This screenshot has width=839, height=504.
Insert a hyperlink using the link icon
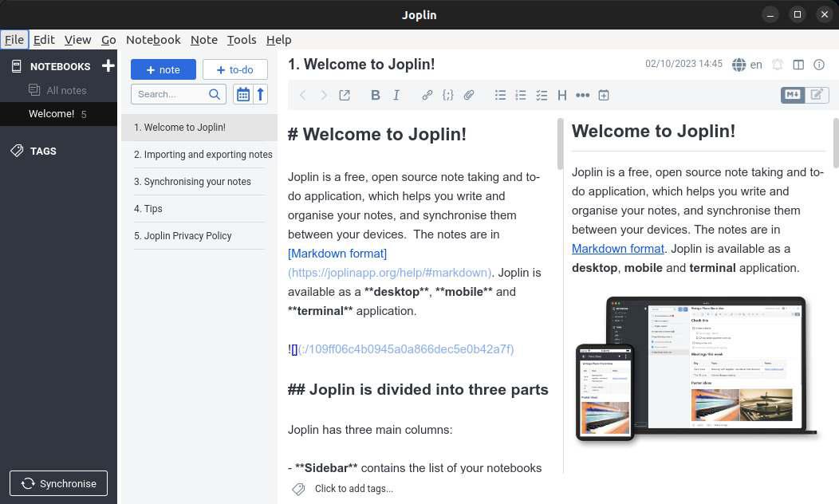(x=427, y=95)
